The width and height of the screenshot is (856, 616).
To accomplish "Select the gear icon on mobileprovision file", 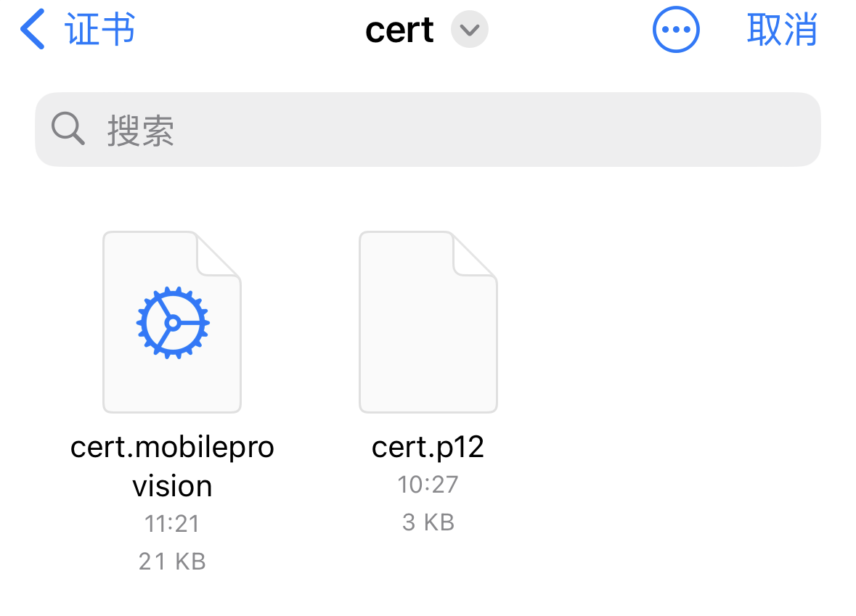I will [x=173, y=322].
